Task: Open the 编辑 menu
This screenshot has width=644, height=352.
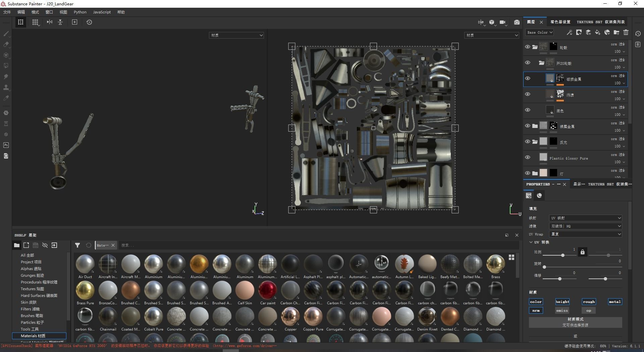Action: (x=21, y=12)
